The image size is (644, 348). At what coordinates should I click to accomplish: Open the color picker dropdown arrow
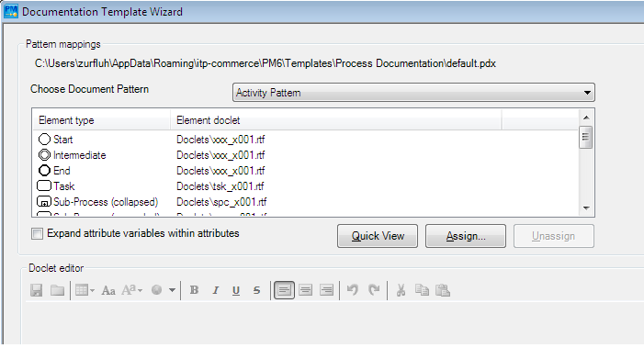click(172, 290)
